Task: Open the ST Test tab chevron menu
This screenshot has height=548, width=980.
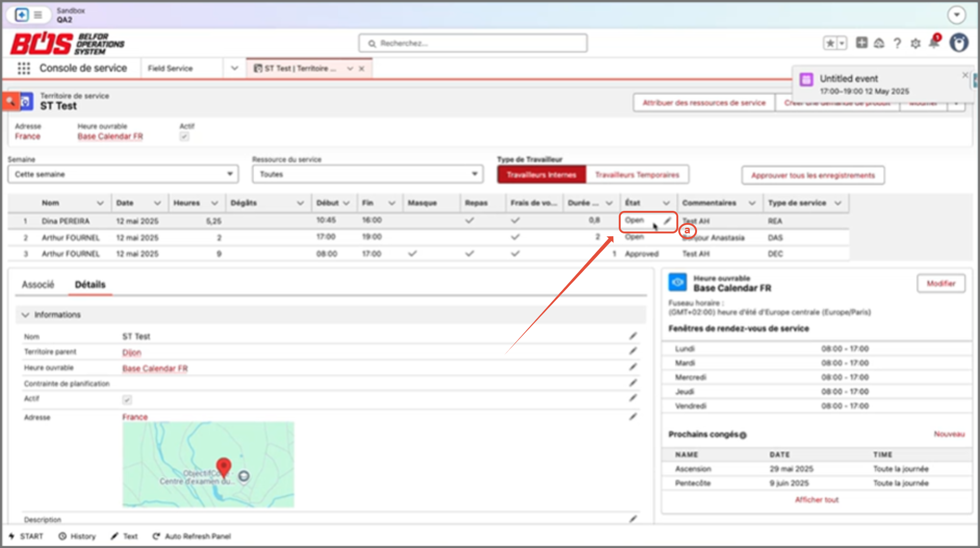Action: pos(350,69)
